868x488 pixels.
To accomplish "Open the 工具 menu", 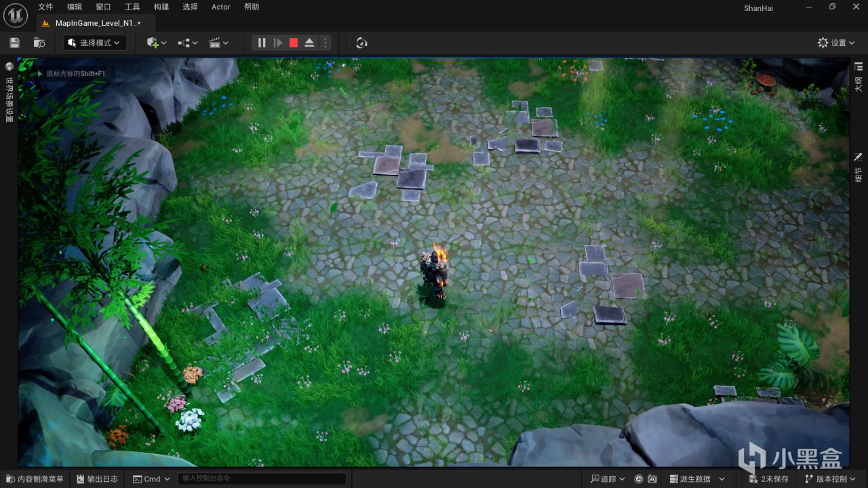I will tap(132, 7).
